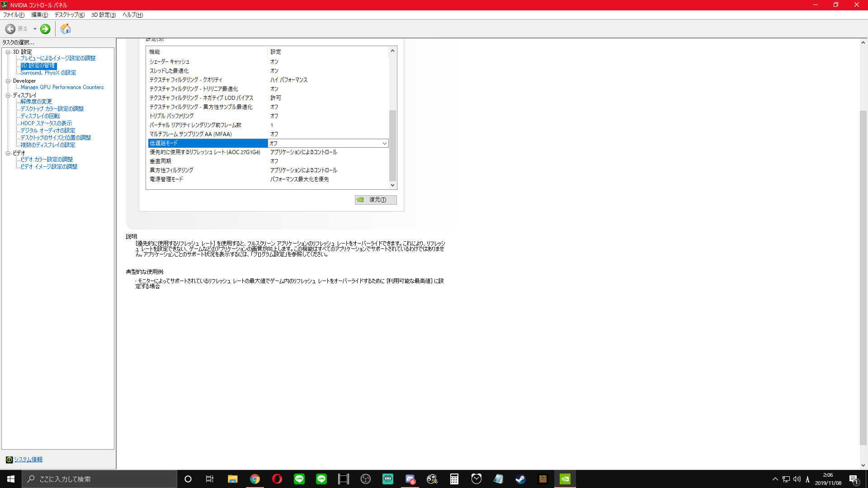The height and width of the screenshot is (488, 868).
Task: Select the 垂直同期 setting row
Action: pyautogui.click(x=160, y=161)
